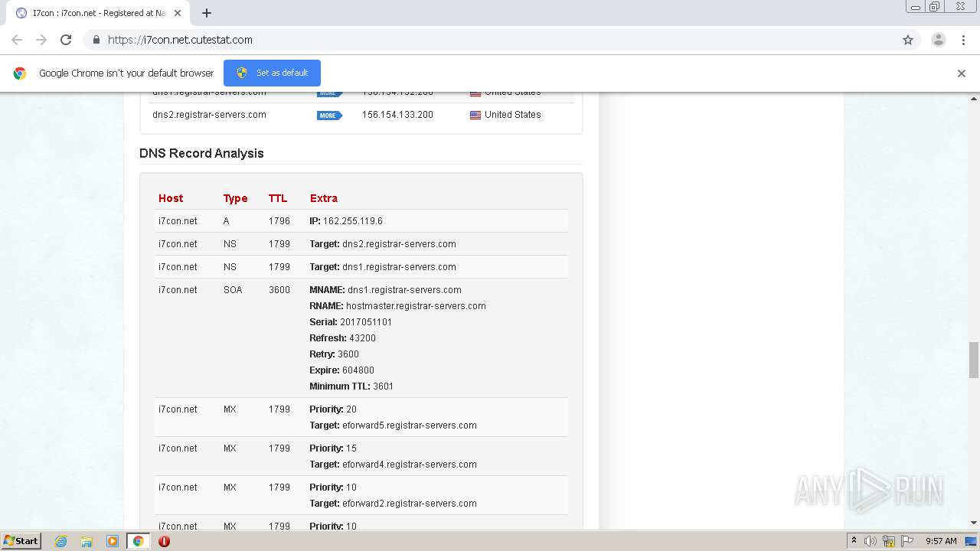Click the TTL value 1796
980x551 pixels.
coord(279,221)
